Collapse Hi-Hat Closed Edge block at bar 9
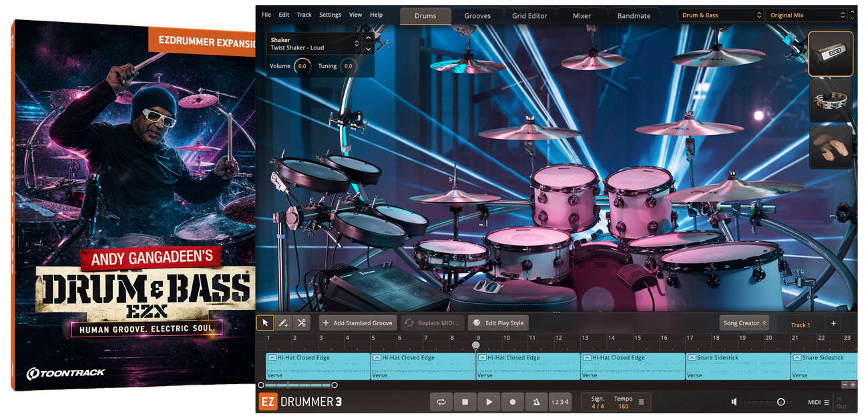The width and height of the screenshot is (868, 418). [482, 358]
